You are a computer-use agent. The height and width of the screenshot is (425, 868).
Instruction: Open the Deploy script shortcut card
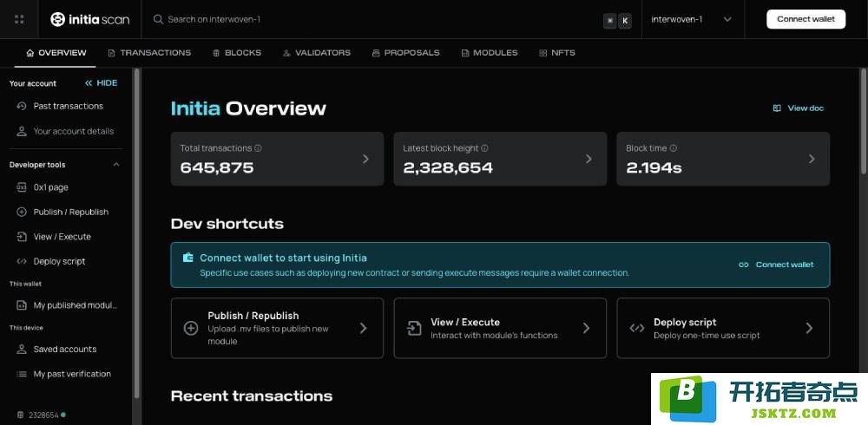point(724,328)
